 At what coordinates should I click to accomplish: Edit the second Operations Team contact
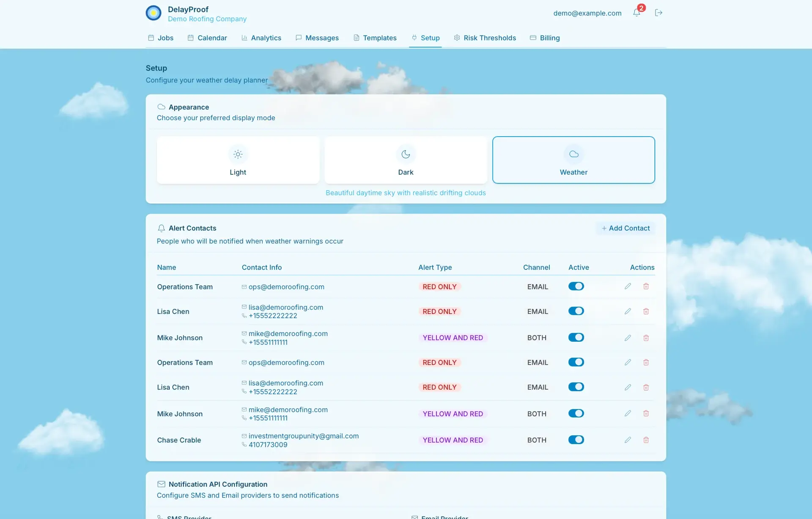click(628, 362)
